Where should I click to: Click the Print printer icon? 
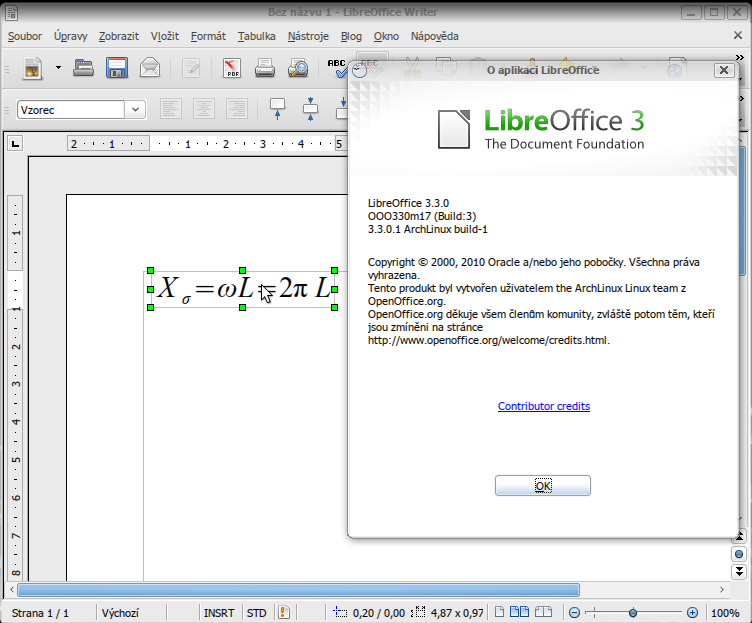265,68
